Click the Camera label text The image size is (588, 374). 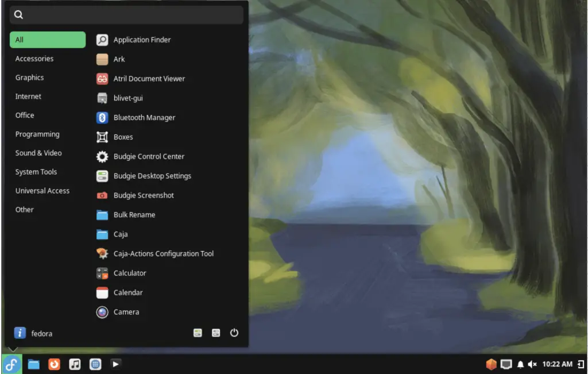pyautogui.click(x=126, y=312)
